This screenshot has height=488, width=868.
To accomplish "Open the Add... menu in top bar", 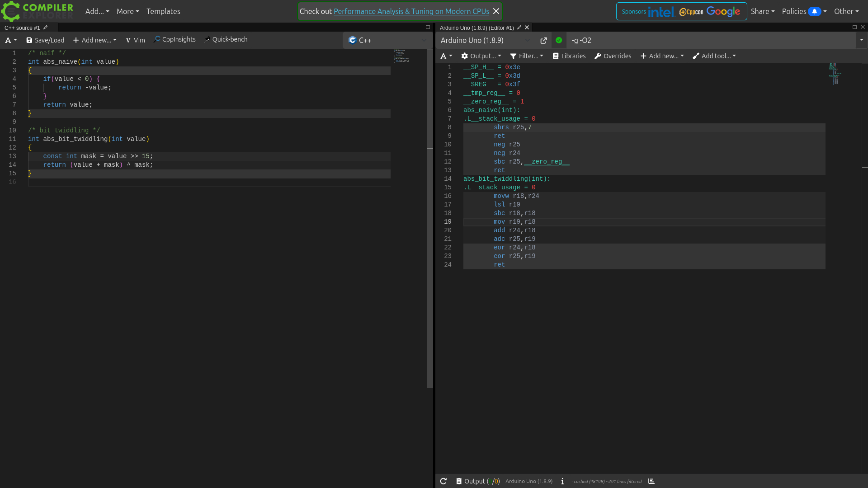I will coord(97,11).
